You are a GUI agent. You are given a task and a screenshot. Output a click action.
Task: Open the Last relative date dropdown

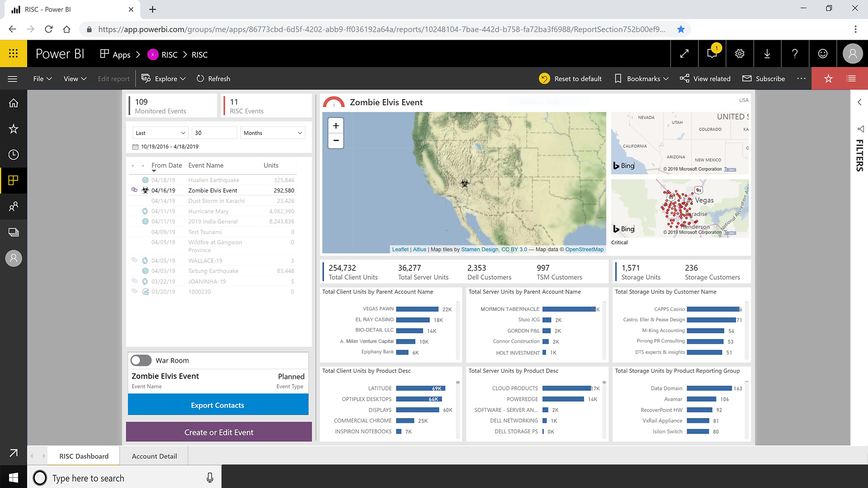tap(160, 133)
